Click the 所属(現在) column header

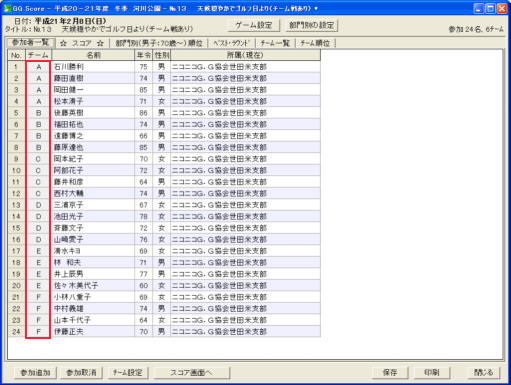(x=245, y=55)
